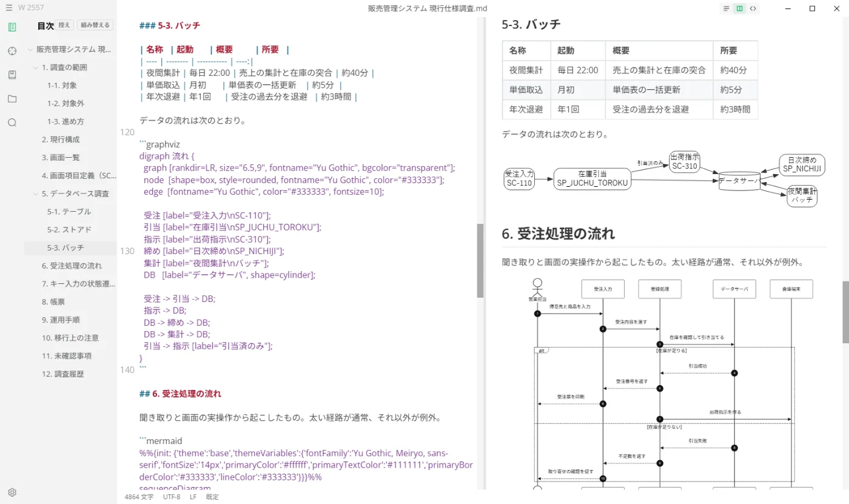The height and width of the screenshot is (504, 849).
Task: Click the 既定 status bar entry
Action: pos(212,497)
